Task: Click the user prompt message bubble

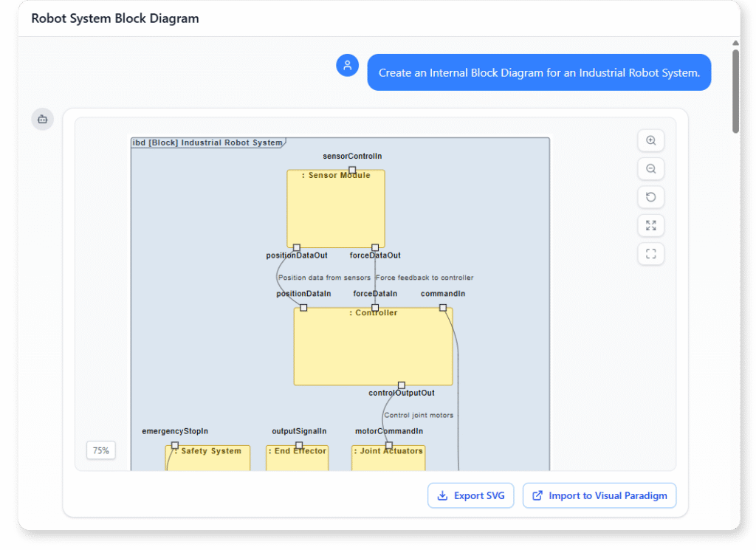Action: [x=539, y=72]
